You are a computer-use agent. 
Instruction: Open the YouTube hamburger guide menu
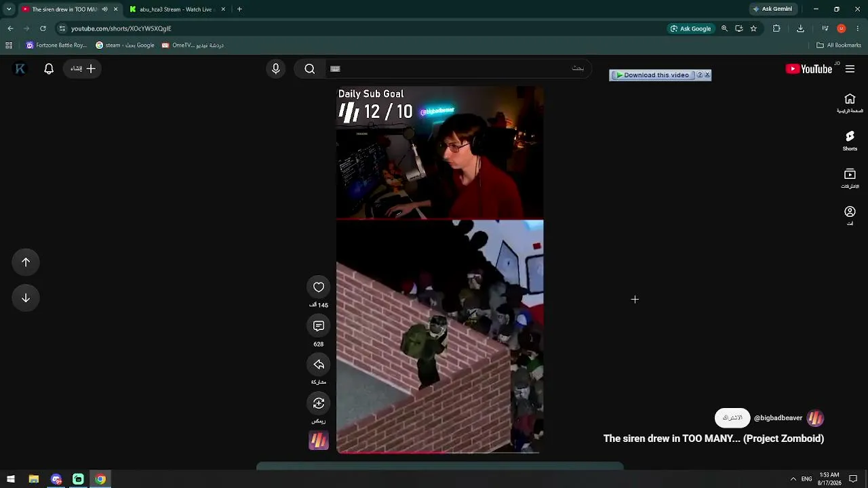(850, 68)
